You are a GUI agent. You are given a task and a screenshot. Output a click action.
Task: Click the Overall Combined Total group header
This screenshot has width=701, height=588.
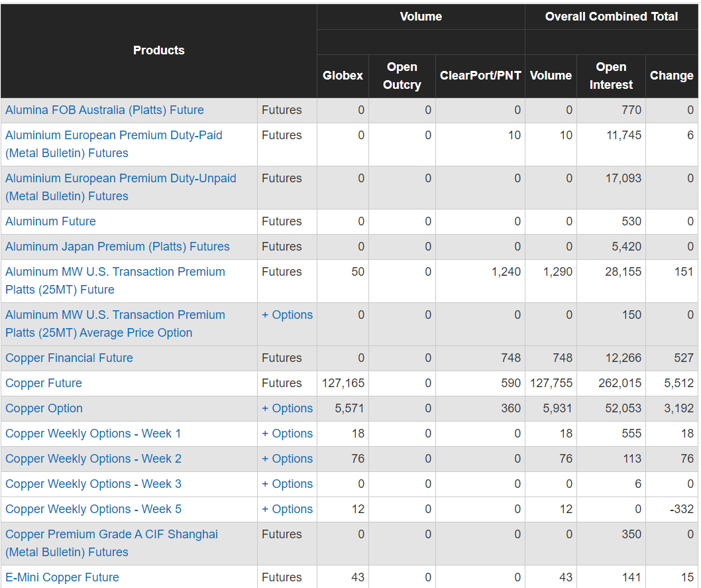click(612, 17)
